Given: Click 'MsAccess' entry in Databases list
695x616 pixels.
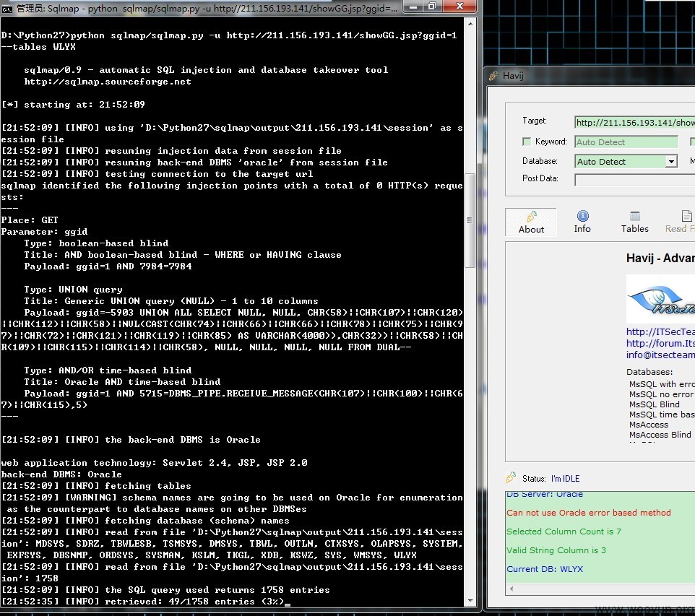Looking at the screenshot, I should pos(649,425).
